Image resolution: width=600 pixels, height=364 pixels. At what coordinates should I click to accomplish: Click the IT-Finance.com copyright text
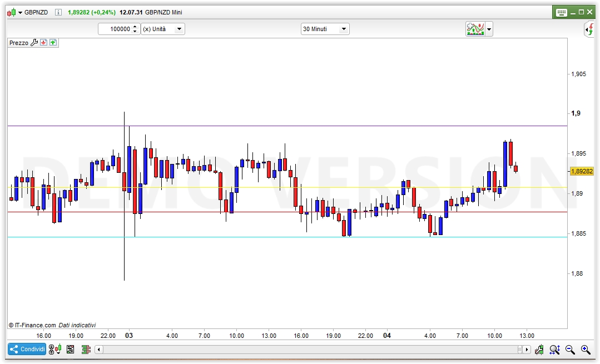point(32,326)
